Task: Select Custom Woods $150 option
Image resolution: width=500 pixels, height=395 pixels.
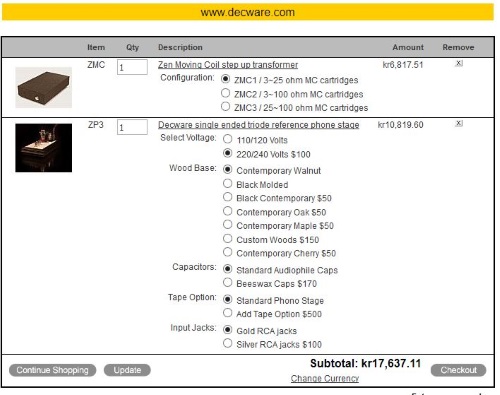Action: pos(227,239)
